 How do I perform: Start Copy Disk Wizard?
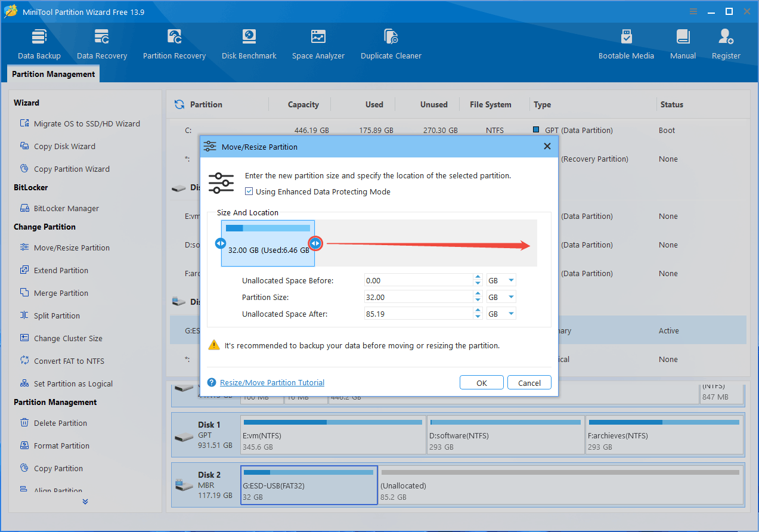57,146
